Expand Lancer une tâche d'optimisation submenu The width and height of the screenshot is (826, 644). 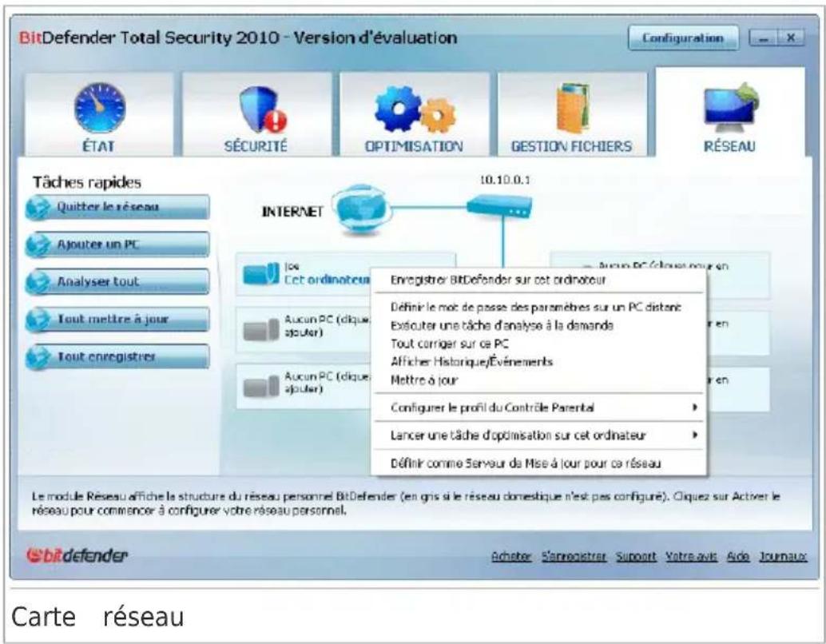click(x=539, y=435)
